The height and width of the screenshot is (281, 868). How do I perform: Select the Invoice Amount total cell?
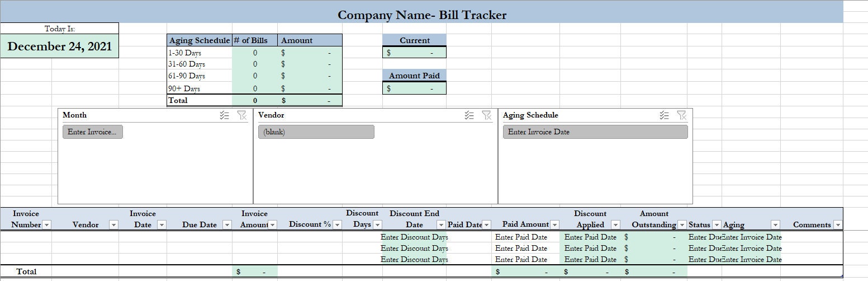click(255, 271)
